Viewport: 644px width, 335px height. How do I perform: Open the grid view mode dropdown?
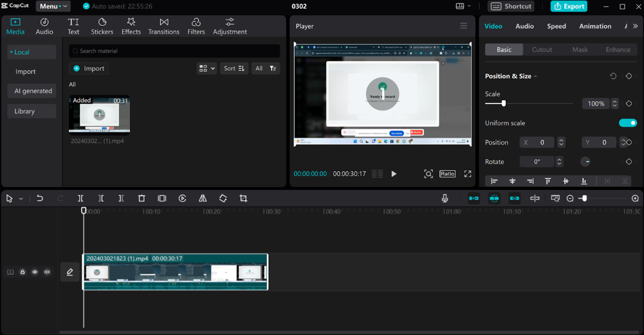coord(207,68)
